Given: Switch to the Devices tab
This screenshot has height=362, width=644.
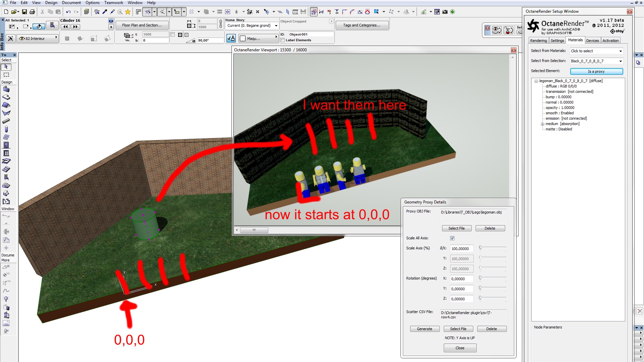Looking at the screenshot, I should click(592, 41).
